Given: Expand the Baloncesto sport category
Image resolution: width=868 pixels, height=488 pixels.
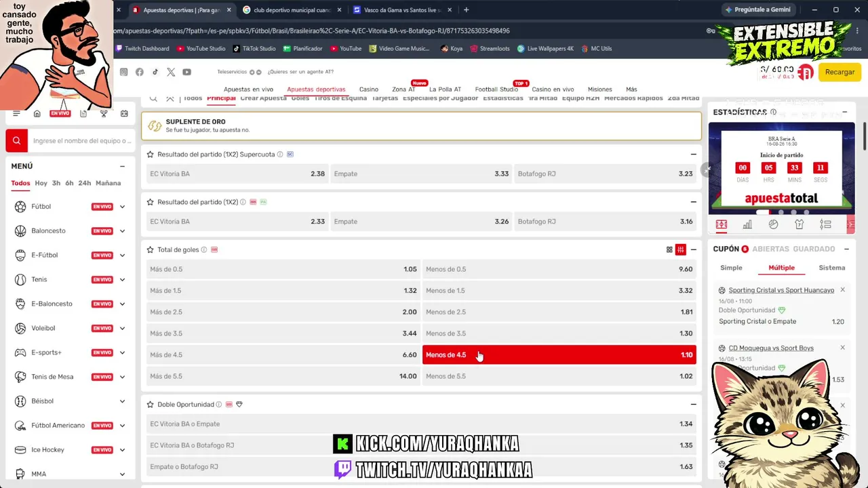Looking at the screenshot, I should tap(122, 231).
